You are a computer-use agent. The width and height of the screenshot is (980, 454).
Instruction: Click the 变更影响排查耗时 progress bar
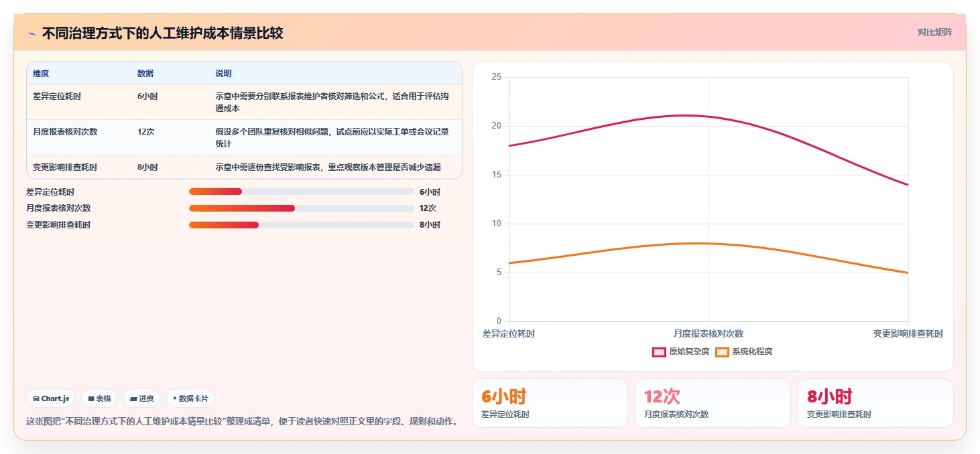(x=302, y=225)
